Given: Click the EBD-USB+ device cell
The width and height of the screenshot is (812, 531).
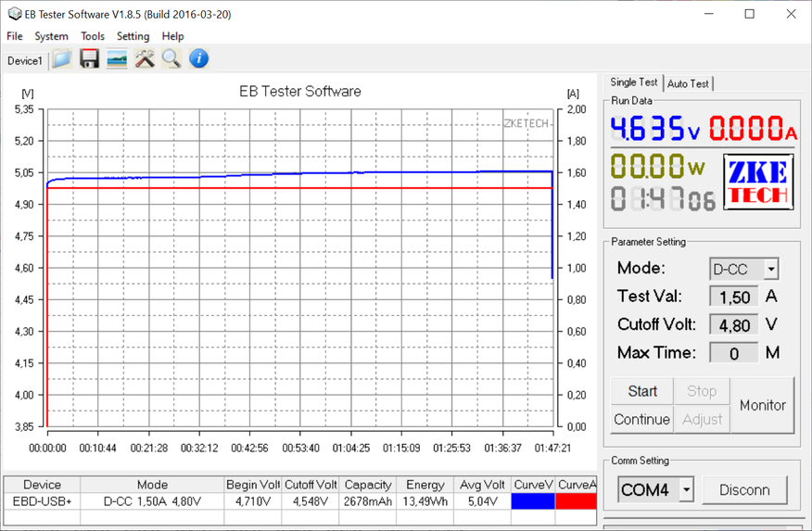Looking at the screenshot, I should [x=42, y=501].
